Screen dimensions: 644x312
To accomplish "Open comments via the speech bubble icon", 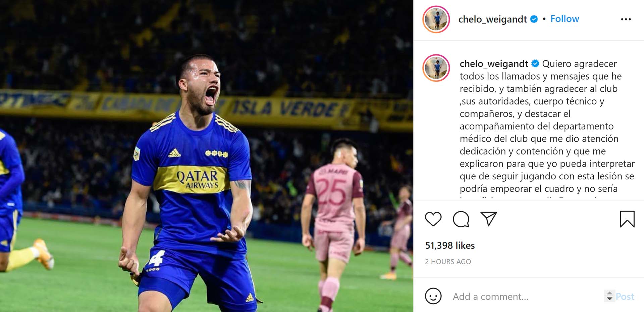I will click(x=461, y=219).
